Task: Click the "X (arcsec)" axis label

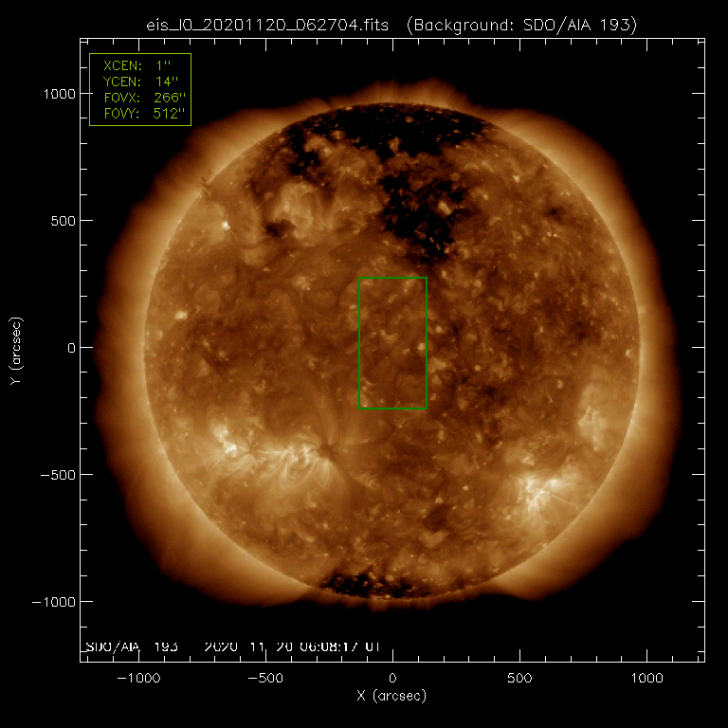Action: 392,697
